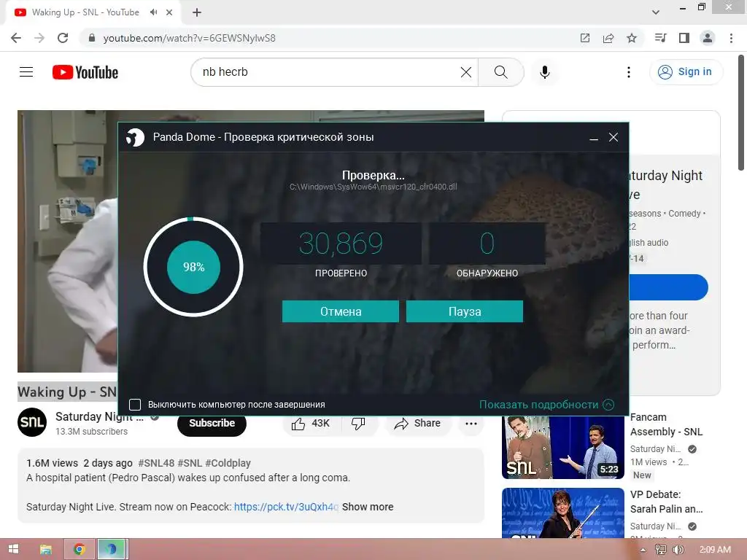Toggle Chrome side panel icon
The height and width of the screenshot is (560, 747).
pos(684,38)
